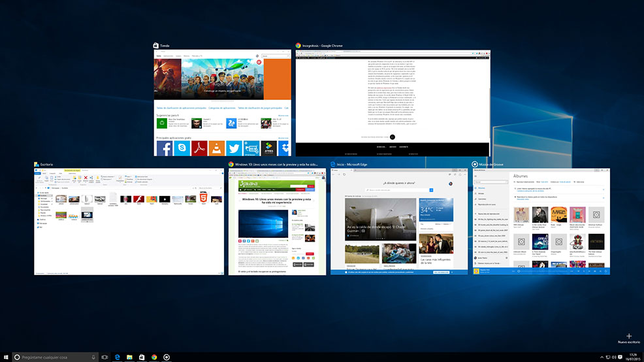644x362 pixels.
Task: Select the HTML5 file icon in Escritorio
Action: [x=203, y=199]
